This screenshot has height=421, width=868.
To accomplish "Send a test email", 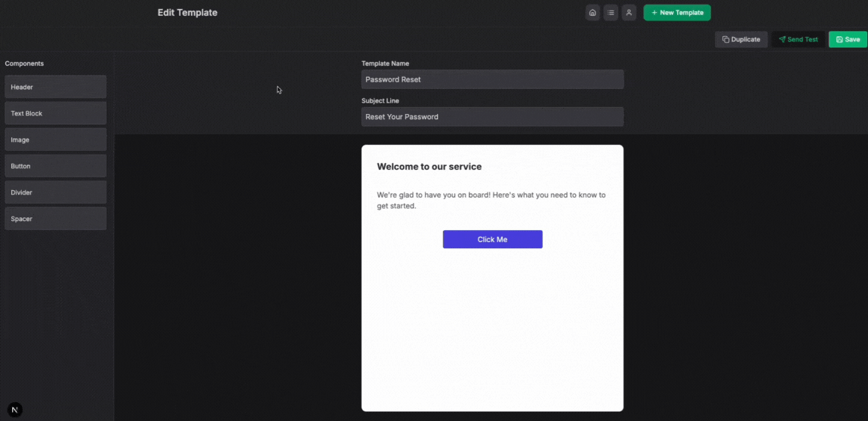I will tap(799, 39).
